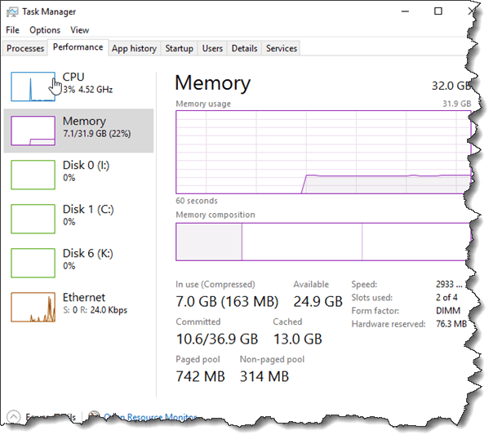Viewport: 502px width, 448px height.
Task: Open the View menu
Action: [x=80, y=30]
